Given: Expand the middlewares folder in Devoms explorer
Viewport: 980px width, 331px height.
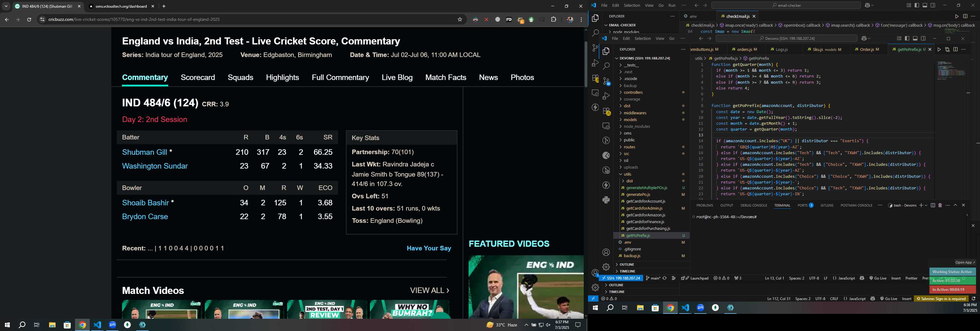Looking at the screenshot, I should click(652, 113).
